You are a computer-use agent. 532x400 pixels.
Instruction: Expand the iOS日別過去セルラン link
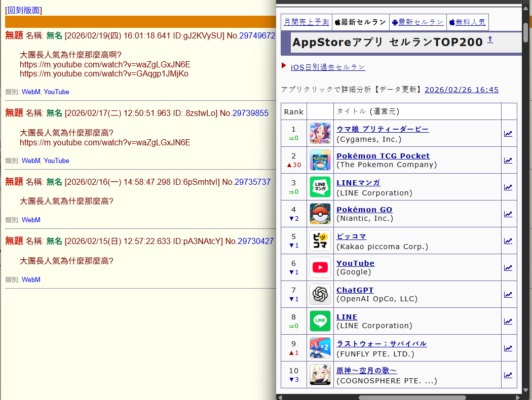tap(328, 67)
